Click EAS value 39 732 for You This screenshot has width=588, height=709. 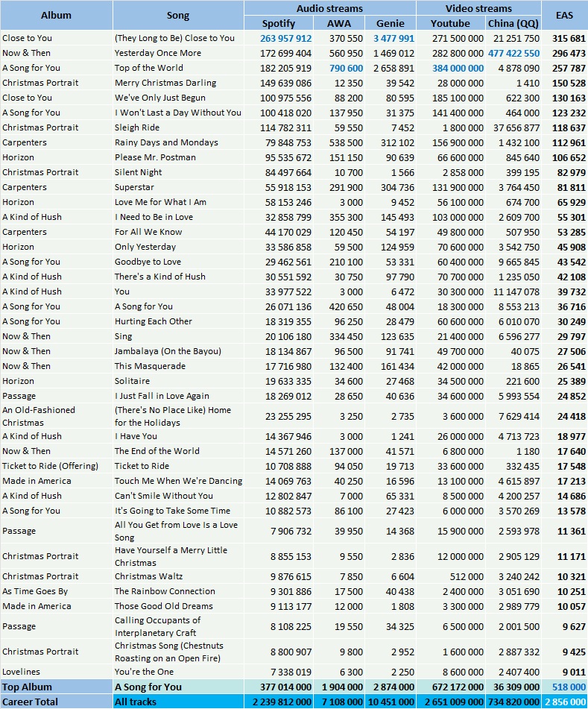(572, 292)
